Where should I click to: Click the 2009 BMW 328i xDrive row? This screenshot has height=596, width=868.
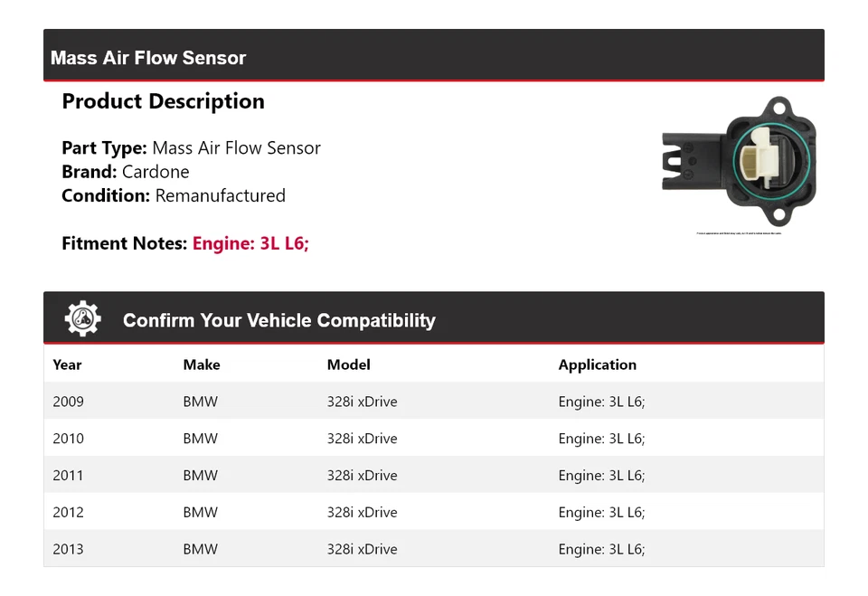pyautogui.click(x=433, y=401)
